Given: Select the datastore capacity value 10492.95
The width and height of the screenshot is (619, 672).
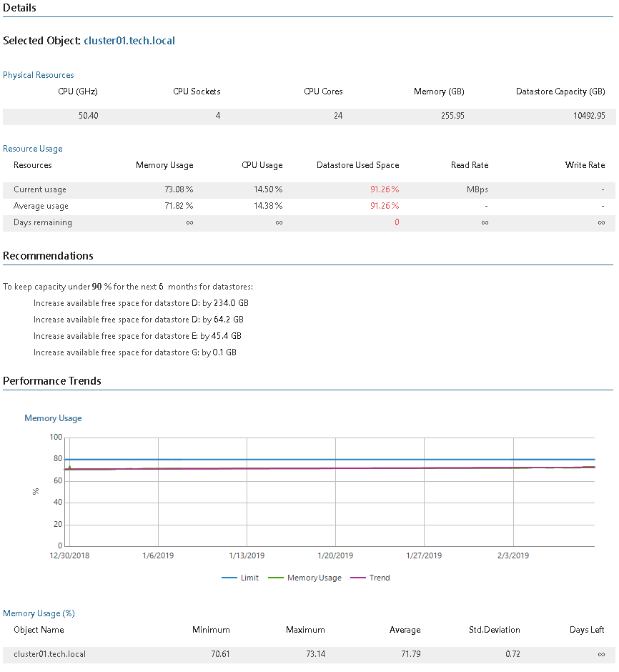Looking at the screenshot, I should [589, 116].
